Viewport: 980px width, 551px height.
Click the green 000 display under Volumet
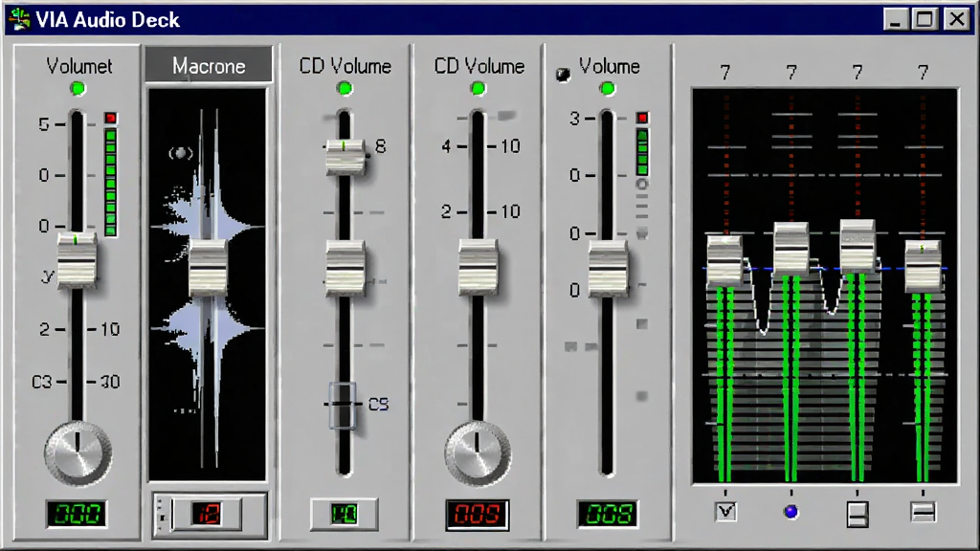point(77,514)
